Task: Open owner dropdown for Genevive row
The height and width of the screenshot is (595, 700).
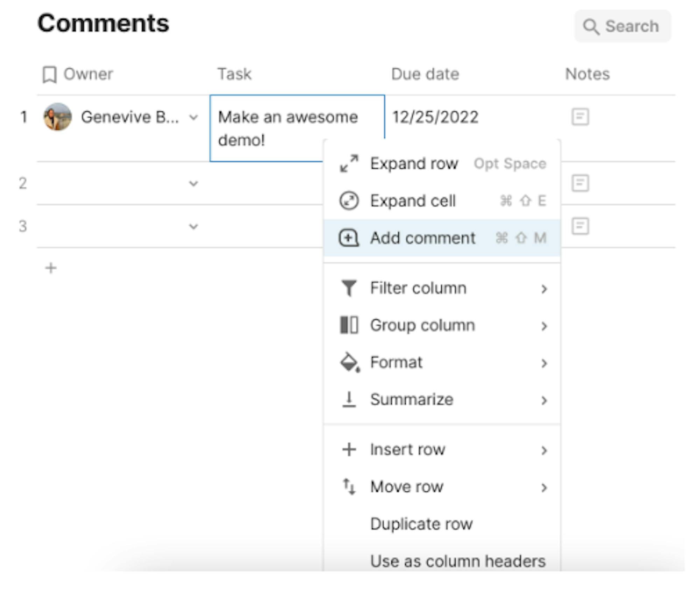Action: (194, 118)
